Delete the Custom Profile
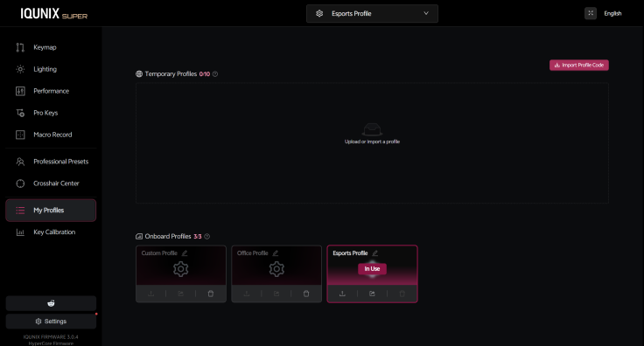This screenshot has height=346, width=644. [x=211, y=294]
